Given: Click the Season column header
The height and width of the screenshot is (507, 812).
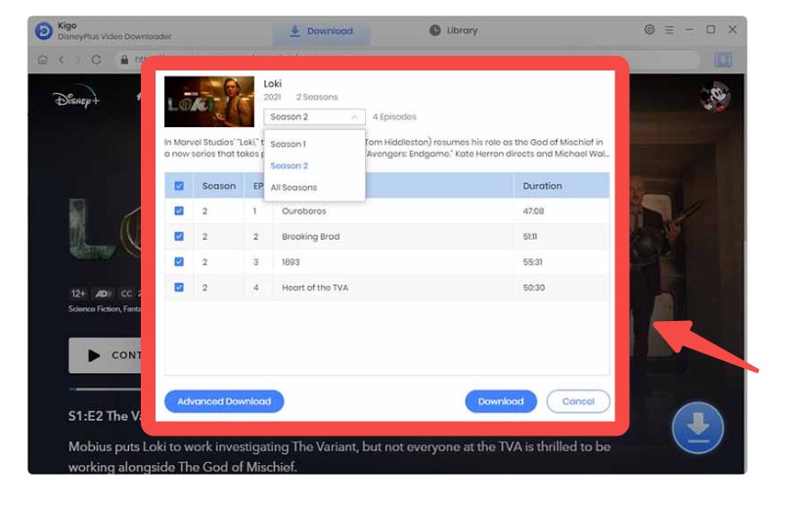Looking at the screenshot, I should pos(218,186).
